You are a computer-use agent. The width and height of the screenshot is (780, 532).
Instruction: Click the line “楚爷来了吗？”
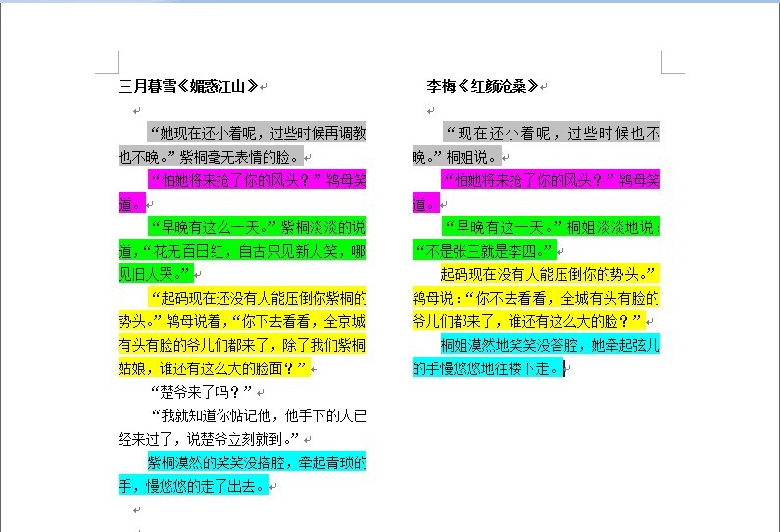202,392
